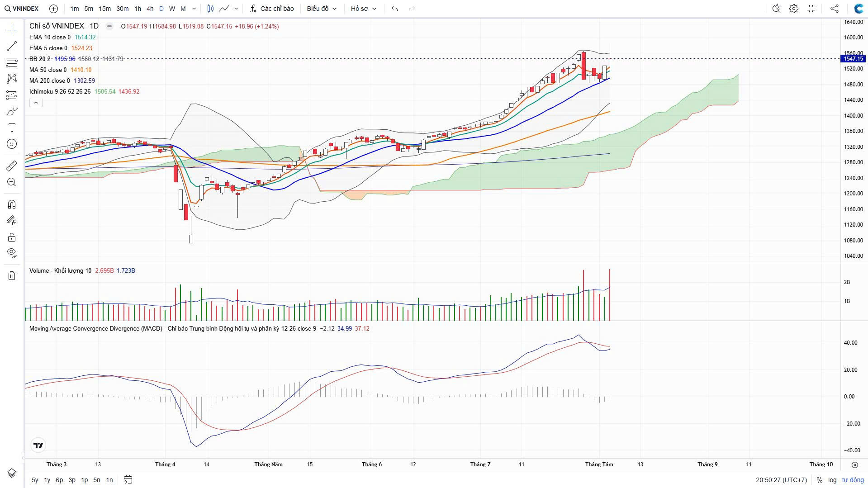The width and height of the screenshot is (868, 488).
Task: Open 'Các chỉ báo' indicators panel
Action: coord(272,9)
